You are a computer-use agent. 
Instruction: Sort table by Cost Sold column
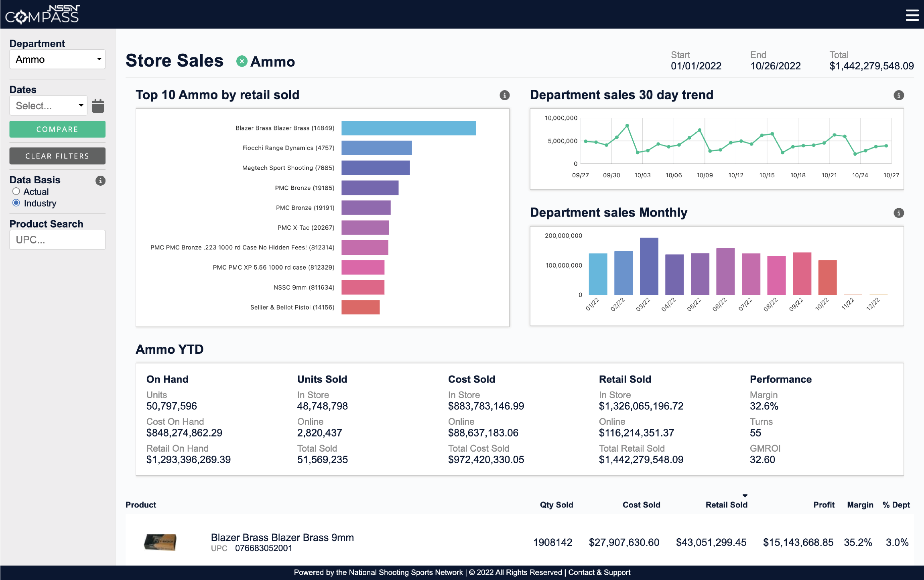pyautogui.click(x=641, y=505)
